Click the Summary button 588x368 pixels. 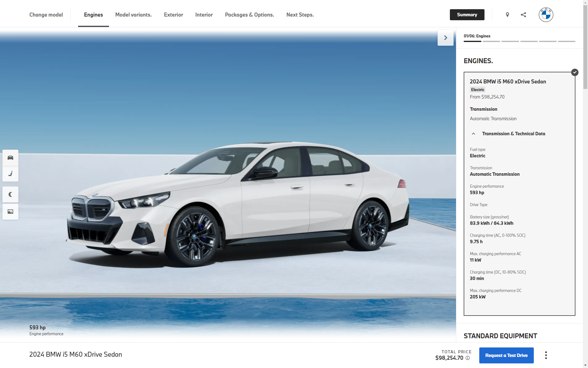click(467, 15)
